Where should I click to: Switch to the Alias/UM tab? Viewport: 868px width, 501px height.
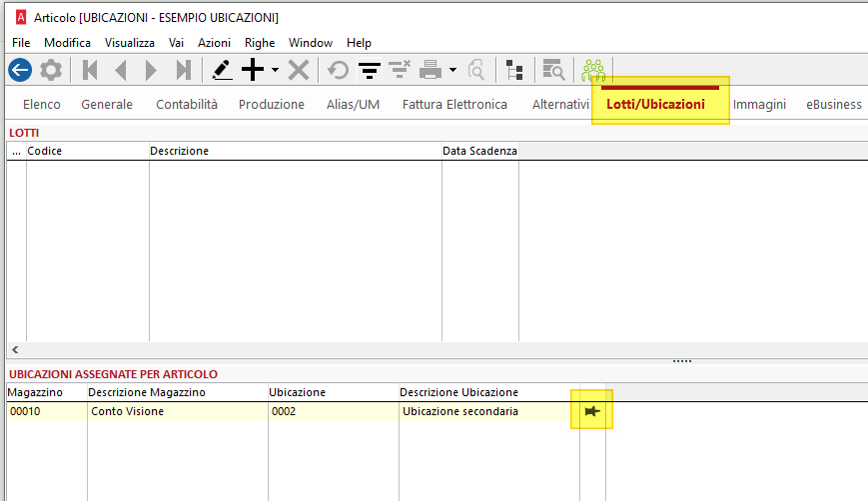pos(354,105)
